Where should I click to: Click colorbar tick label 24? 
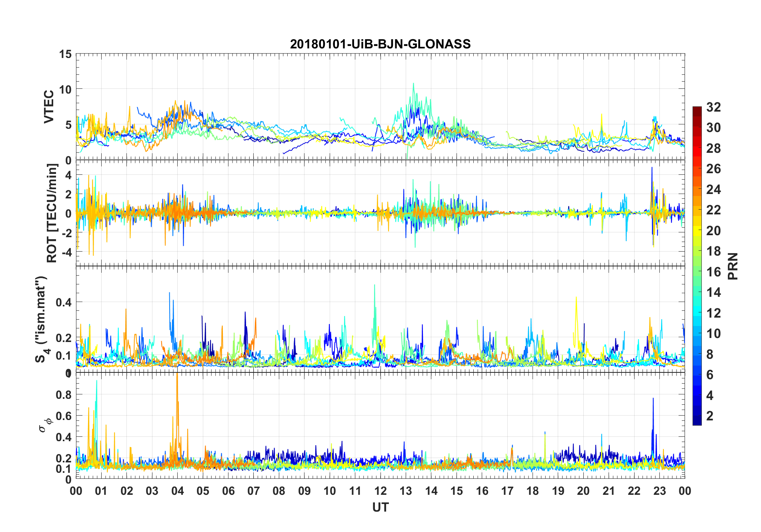[713, 189]
